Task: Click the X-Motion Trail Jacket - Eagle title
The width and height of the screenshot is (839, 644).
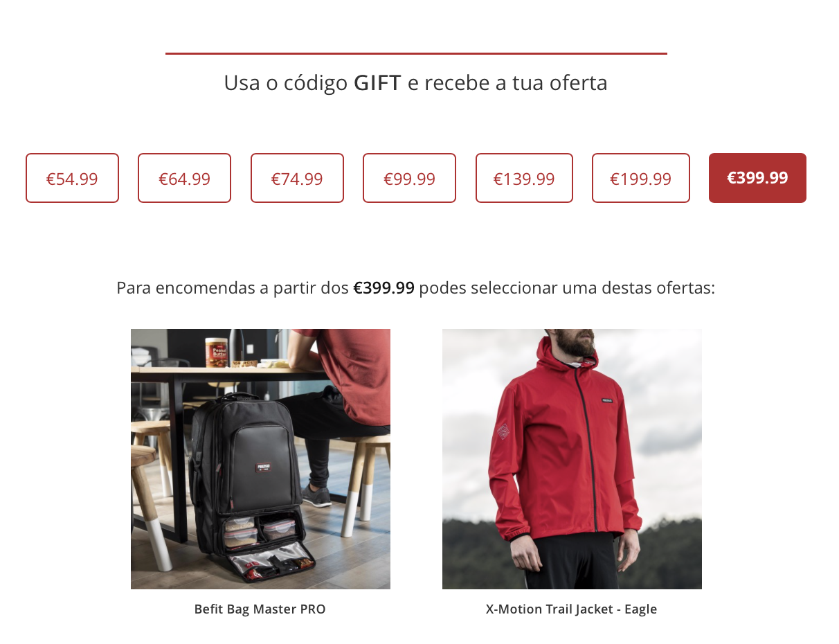Action: [571, 609]
